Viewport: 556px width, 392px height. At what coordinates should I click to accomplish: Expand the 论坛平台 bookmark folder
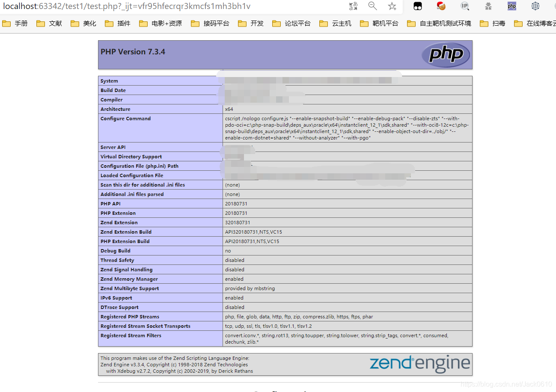291,24
